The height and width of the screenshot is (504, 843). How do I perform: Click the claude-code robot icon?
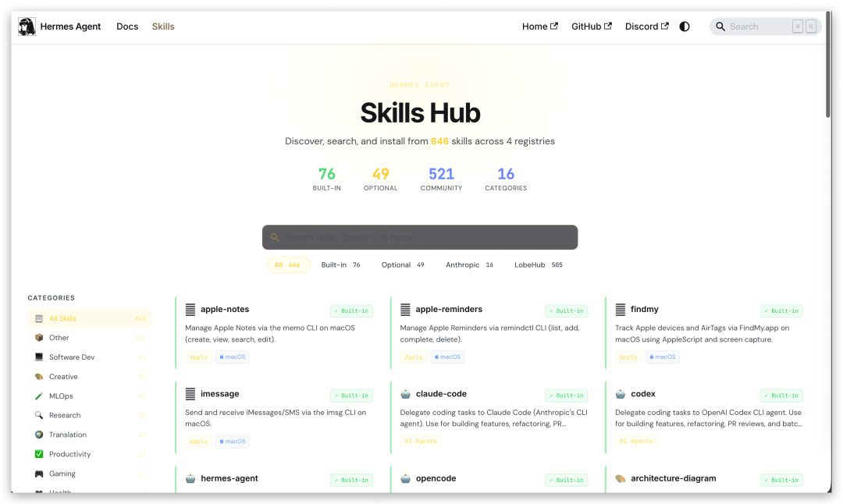[x=405, y=394]
